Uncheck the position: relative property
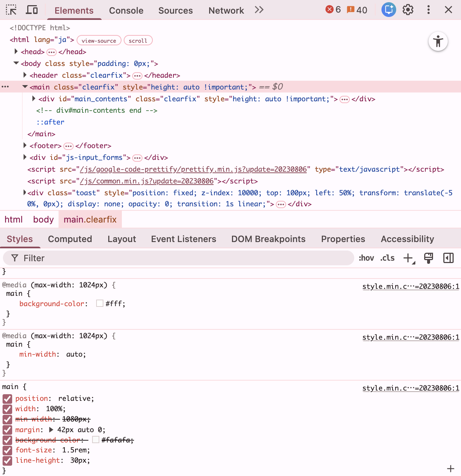The image size is (461, 476). click(x=7, y=399)
